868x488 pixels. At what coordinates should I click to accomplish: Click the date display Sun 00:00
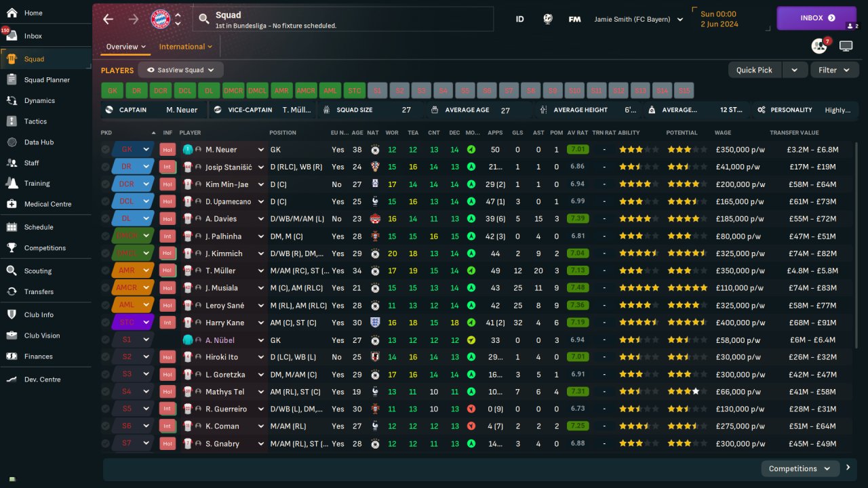pyautogui.click(x=718, y=14)
